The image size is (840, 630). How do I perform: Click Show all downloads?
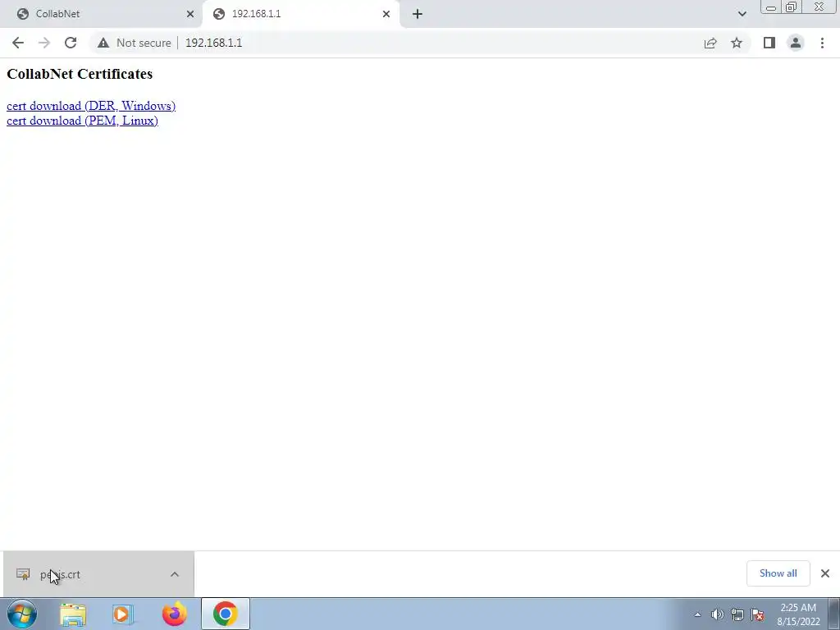tap(778, 573)
